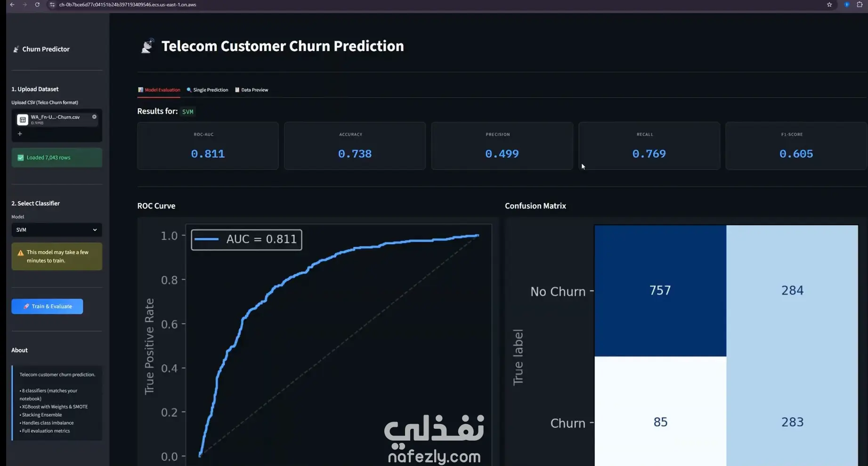
Task: Click the ROC-AUC 0.811 metric card
Action: coord(208,146)
